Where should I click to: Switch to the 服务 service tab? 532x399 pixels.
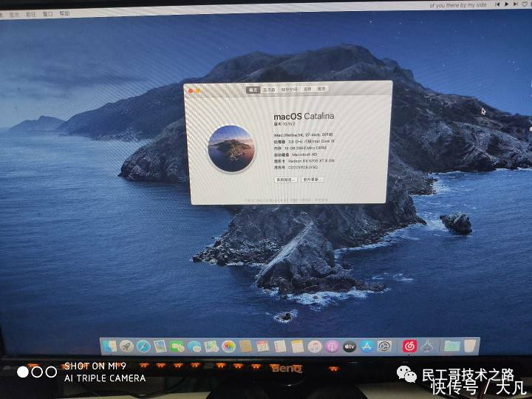click(321, 89)
